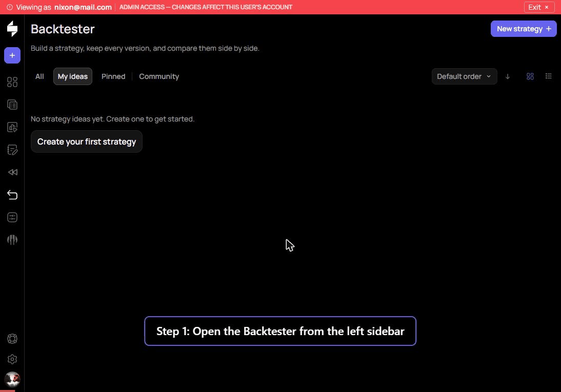Switch to list view layout

pos(548,76)
